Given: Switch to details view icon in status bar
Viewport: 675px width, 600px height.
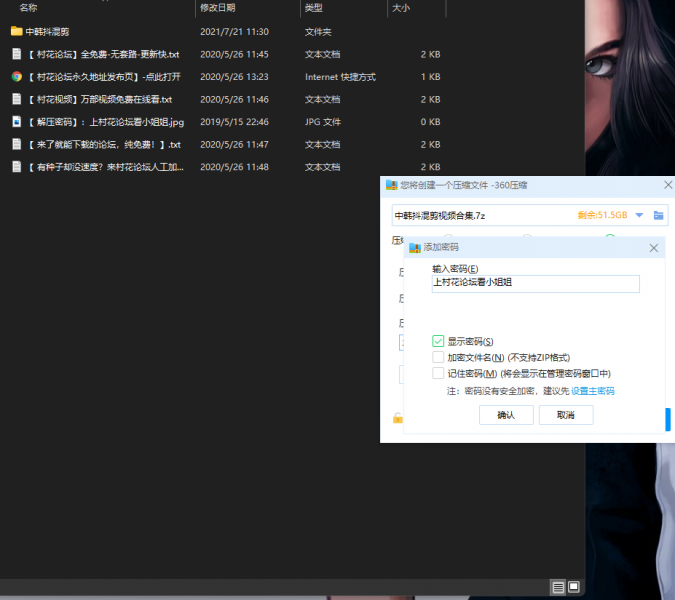Looking at the screenshot, I should pyautogui.click(x=558, y=587).
